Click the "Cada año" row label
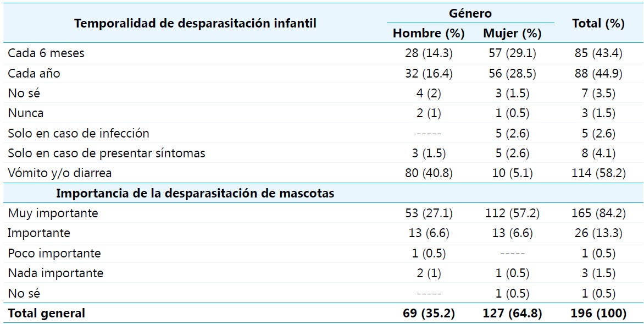 pos(34,73)
